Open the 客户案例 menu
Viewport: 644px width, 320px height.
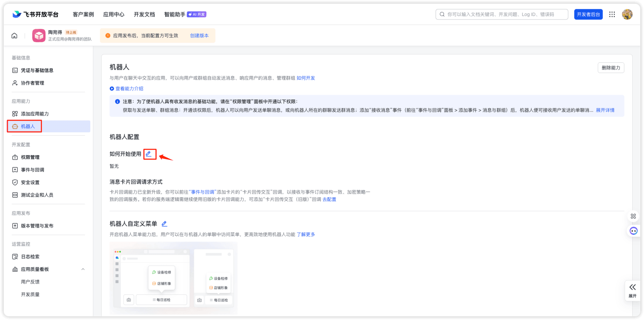83,14
